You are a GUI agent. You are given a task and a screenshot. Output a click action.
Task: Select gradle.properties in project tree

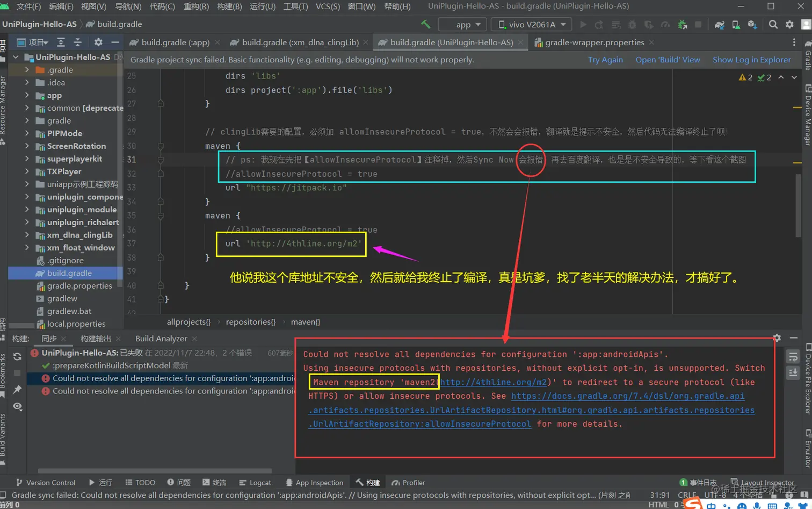tap(79, 286)
